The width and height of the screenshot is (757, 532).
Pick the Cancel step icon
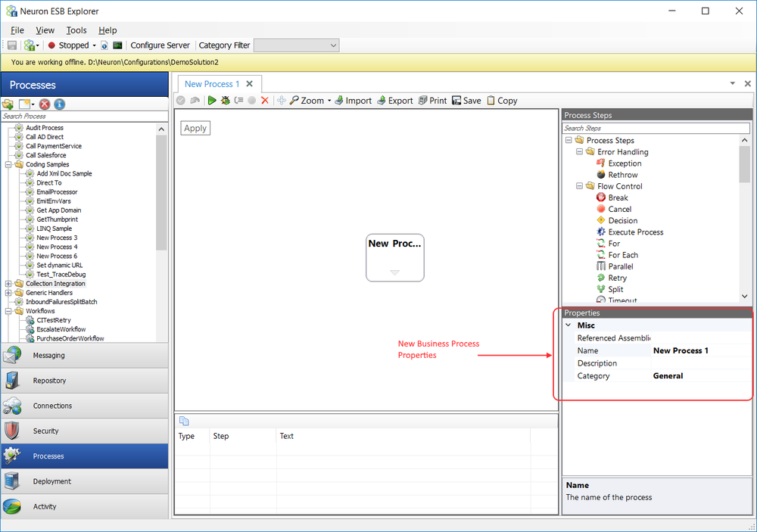click(x=600, y=209)
